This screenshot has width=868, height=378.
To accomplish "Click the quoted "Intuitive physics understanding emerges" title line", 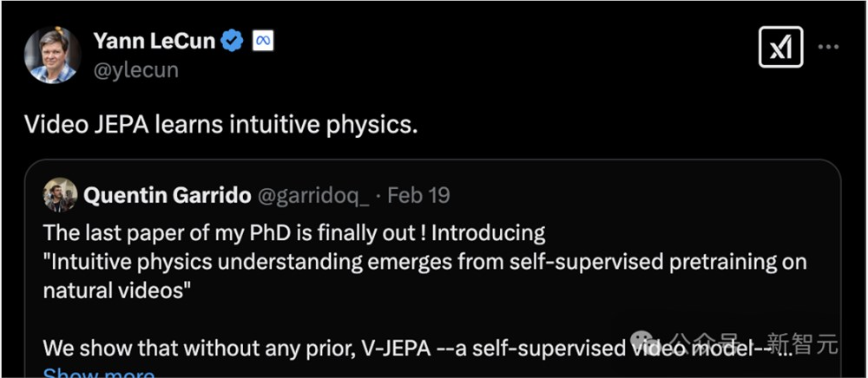I will click(424, 261).
